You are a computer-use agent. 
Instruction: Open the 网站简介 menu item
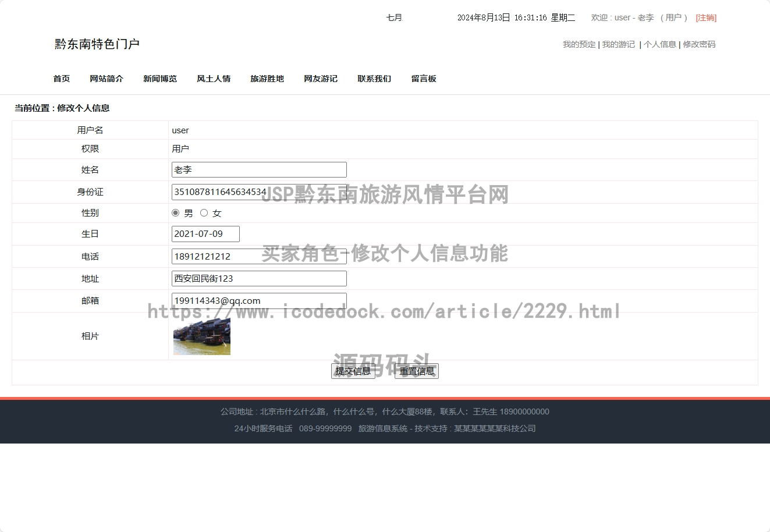(107, 79)
